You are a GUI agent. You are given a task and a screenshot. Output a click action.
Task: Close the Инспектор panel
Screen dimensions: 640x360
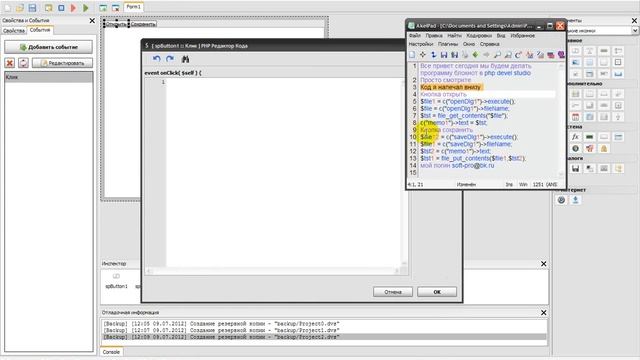pos(543,264)
